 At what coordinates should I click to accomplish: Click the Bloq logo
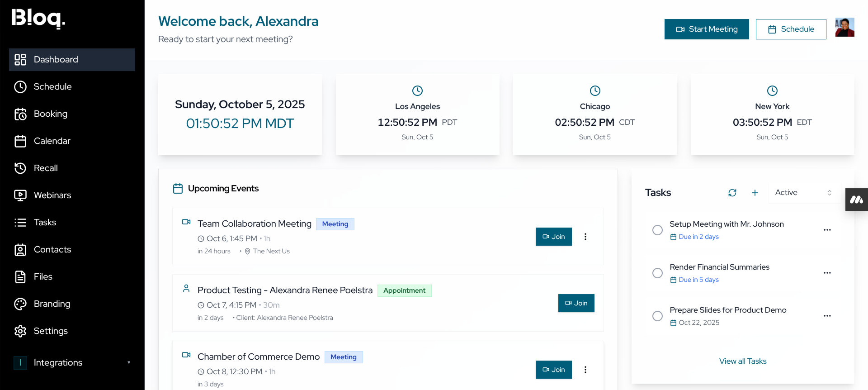point(38,19)
